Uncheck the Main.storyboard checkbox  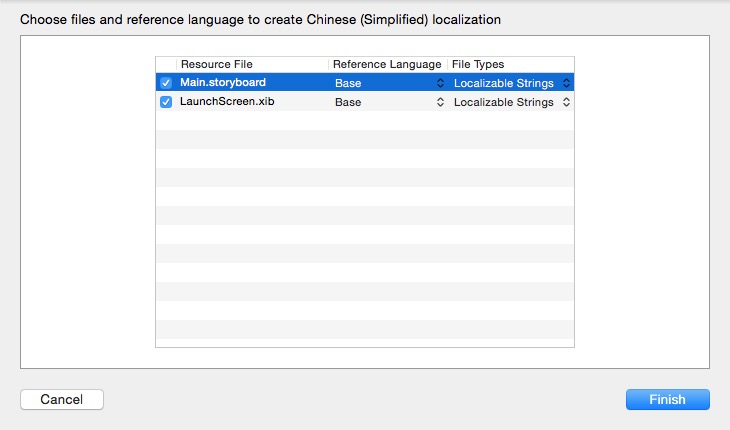tap(166, 83)
